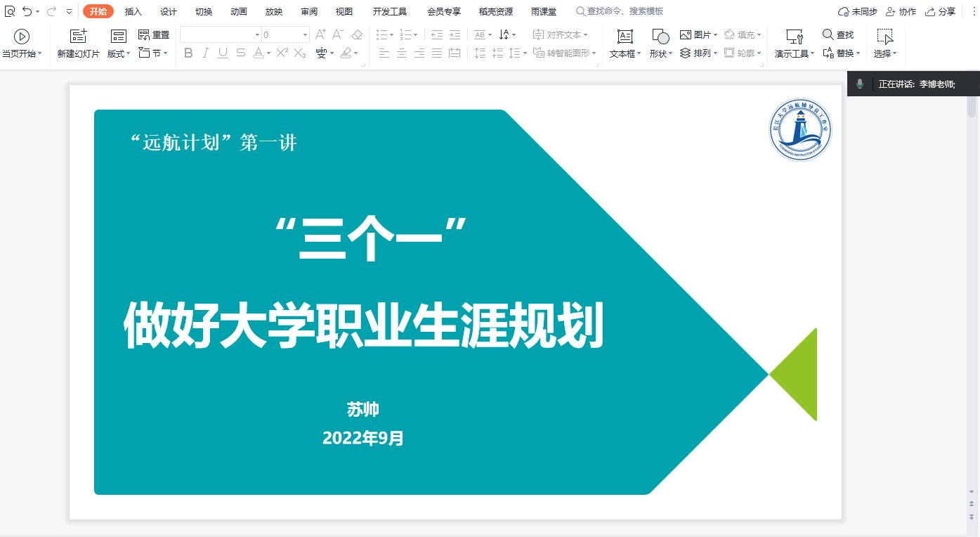Click the 协作 collaborate button
The image size is (980, 537).
point(901,11)
